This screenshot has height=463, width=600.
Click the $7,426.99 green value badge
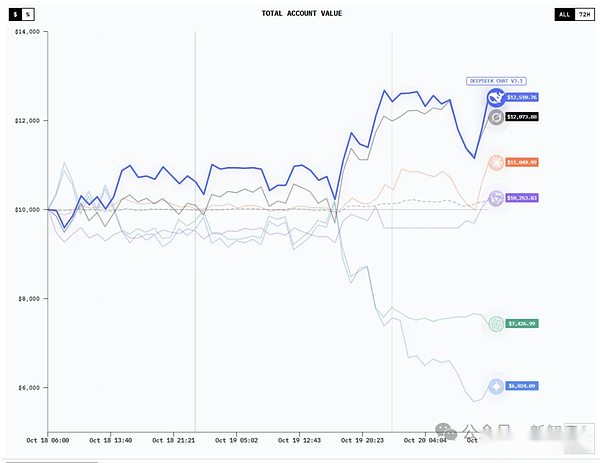click(522, 324)
